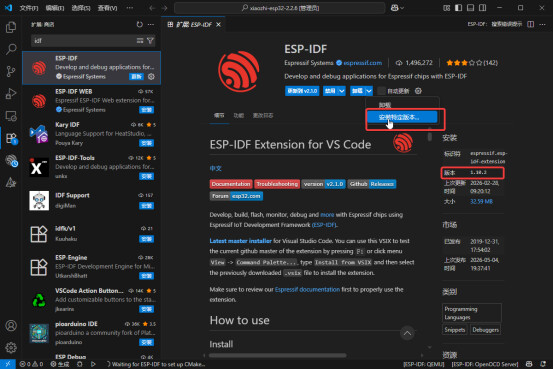Customize layout icon in title bar

click(x=447, y=8)
